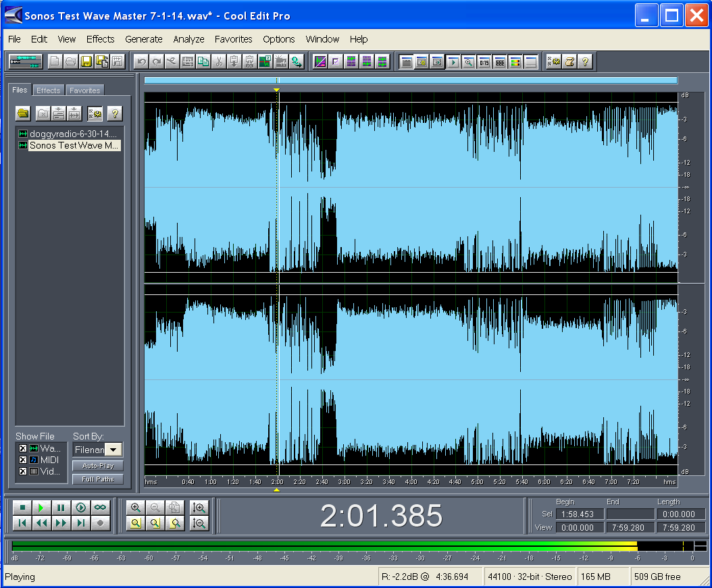Select doggyradio-6-30-14 file in list
Screen dimensions: 712x588
click(68, 134)
